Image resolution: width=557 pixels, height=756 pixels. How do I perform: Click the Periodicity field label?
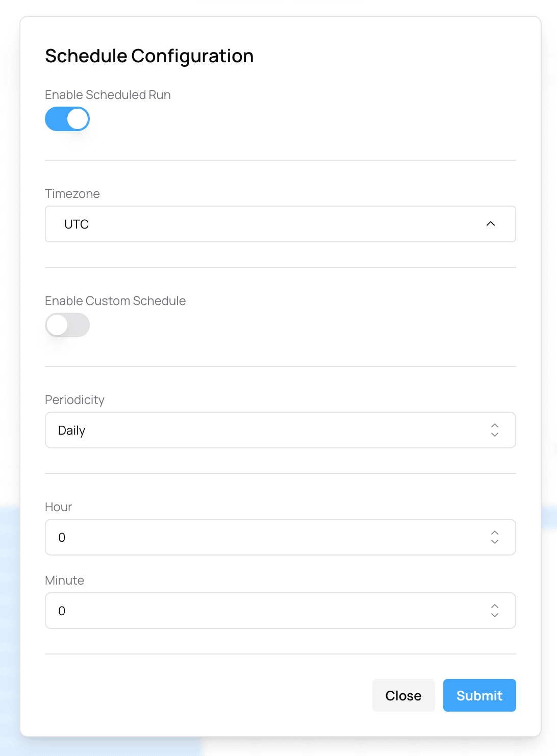(x=74, y=400)
